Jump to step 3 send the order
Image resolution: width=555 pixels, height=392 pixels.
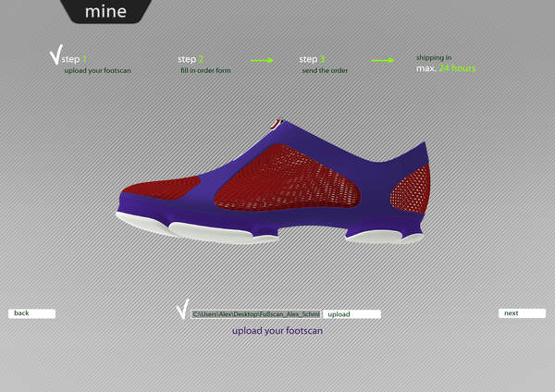point(322,65)
